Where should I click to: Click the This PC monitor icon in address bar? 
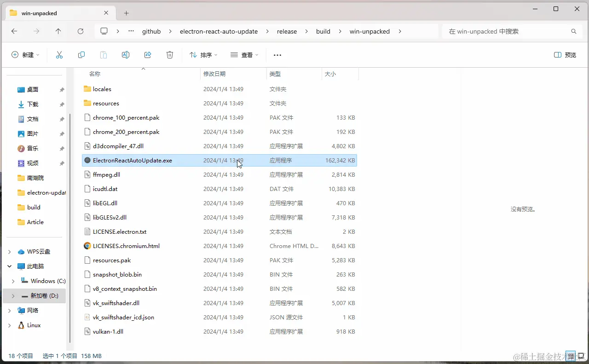(x=104, y=31)
